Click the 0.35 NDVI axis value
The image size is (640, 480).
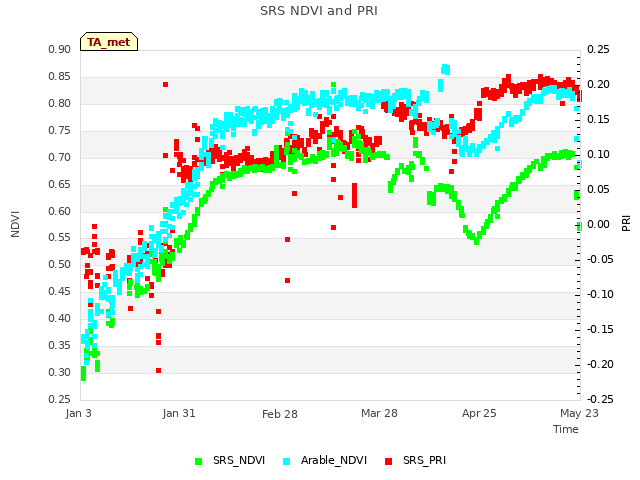click(60, 345)
